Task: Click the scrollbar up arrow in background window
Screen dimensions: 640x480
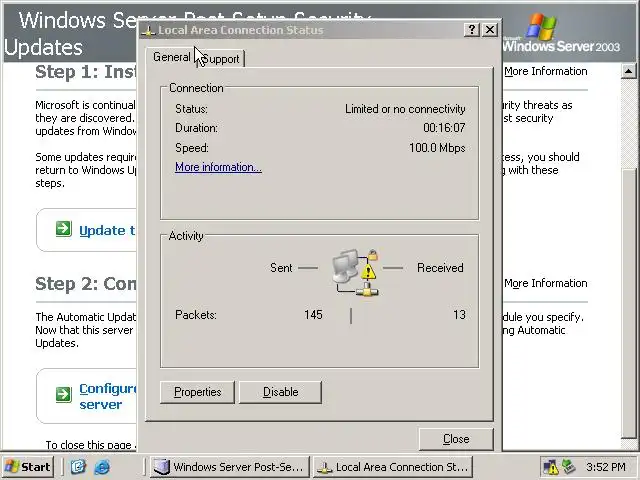Action: point(629,71)
